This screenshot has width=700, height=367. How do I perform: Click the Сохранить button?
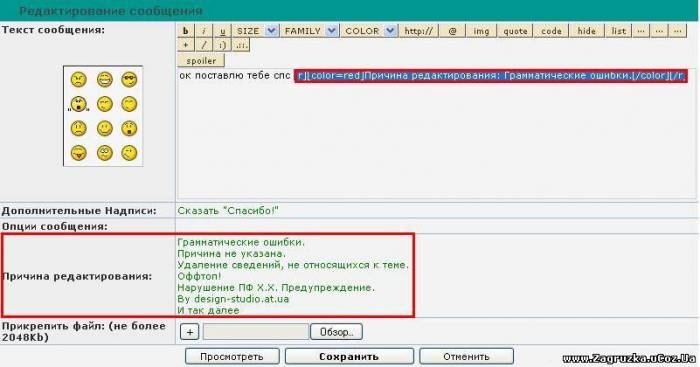pyautogui.click(x=349, y=357)
